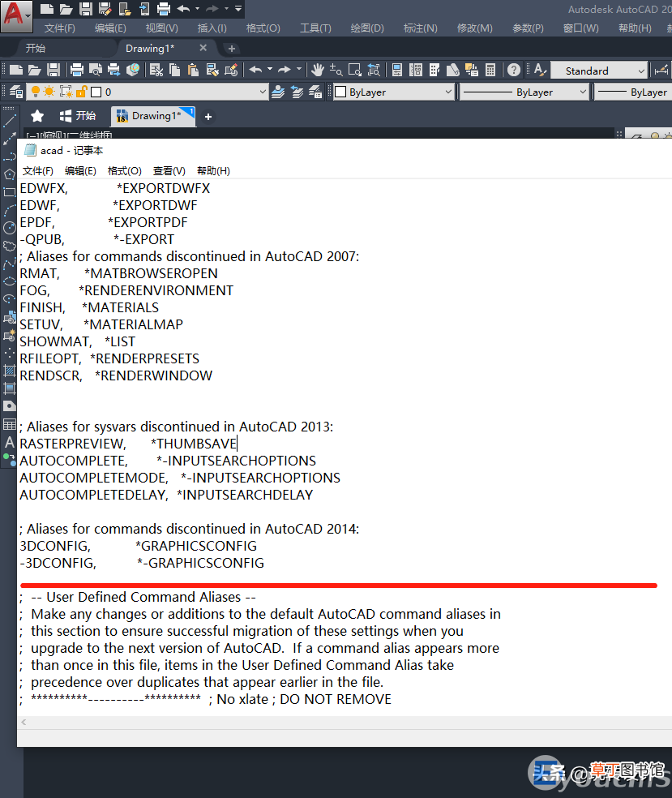
Task: Select the Multiline Text A tool
Action: (9, 442)
